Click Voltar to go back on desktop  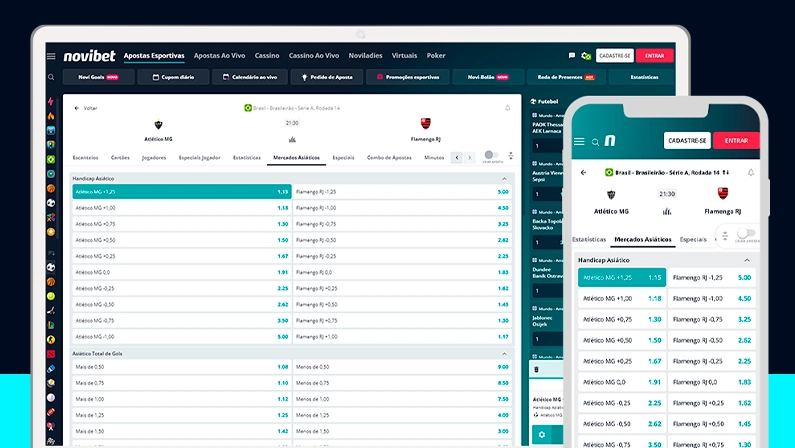tap(86, 107)
